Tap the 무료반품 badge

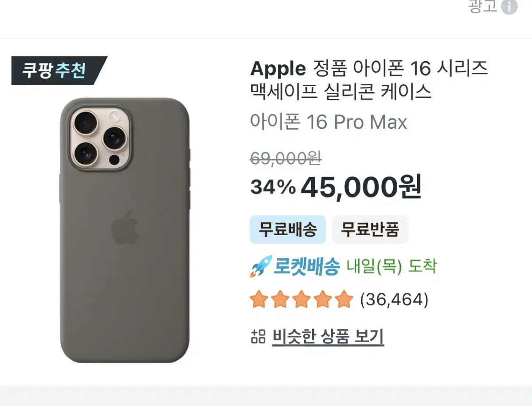(x=370, y=229)
